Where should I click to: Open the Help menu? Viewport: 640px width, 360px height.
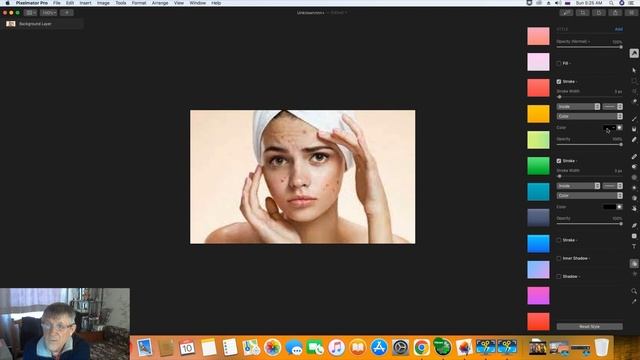tap(216, 3)
